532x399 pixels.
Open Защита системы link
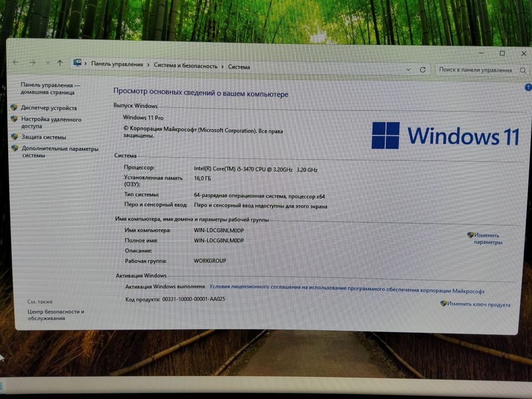tap(44, 137)
